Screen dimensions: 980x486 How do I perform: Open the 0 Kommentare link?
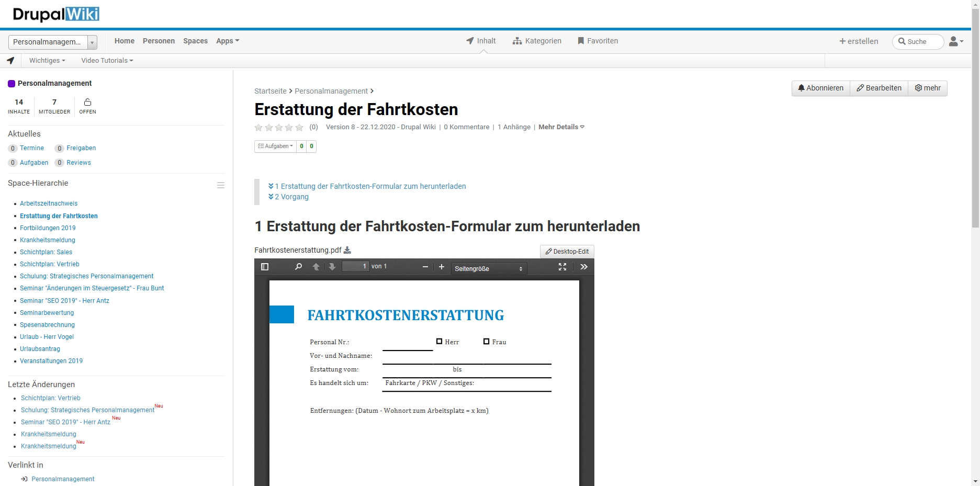(x=467, y=127)
